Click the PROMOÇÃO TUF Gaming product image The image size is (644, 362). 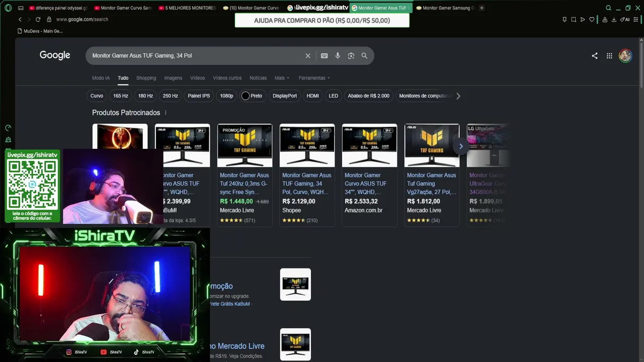click(245, 145)
